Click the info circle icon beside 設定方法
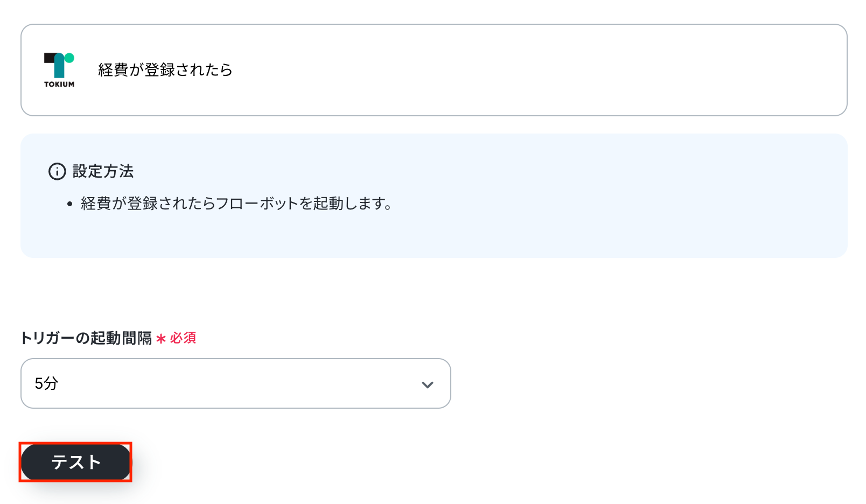Screen dimensions: 866x504 pos(57,171)
